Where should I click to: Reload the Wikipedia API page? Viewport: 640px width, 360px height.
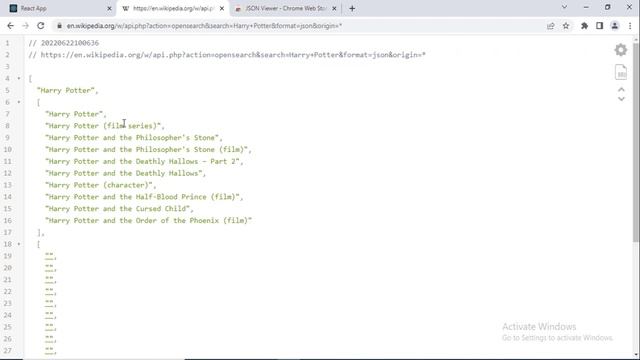tap(40, 26)
